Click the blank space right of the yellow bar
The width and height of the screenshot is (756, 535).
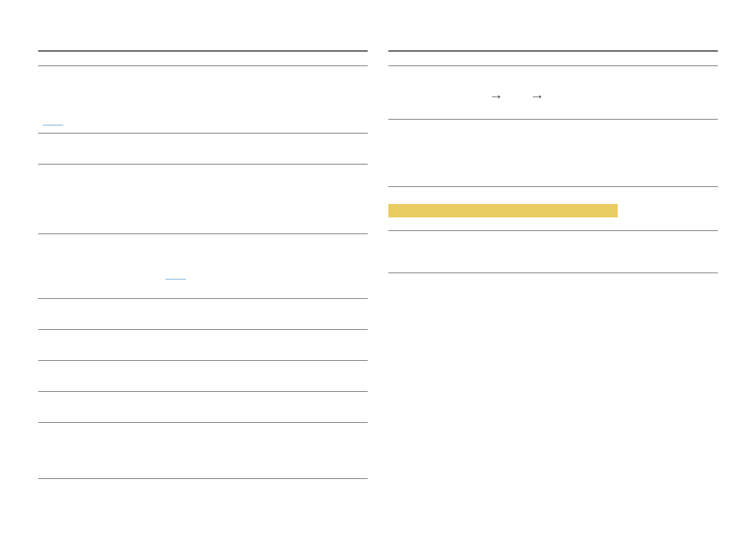point(668,211)
